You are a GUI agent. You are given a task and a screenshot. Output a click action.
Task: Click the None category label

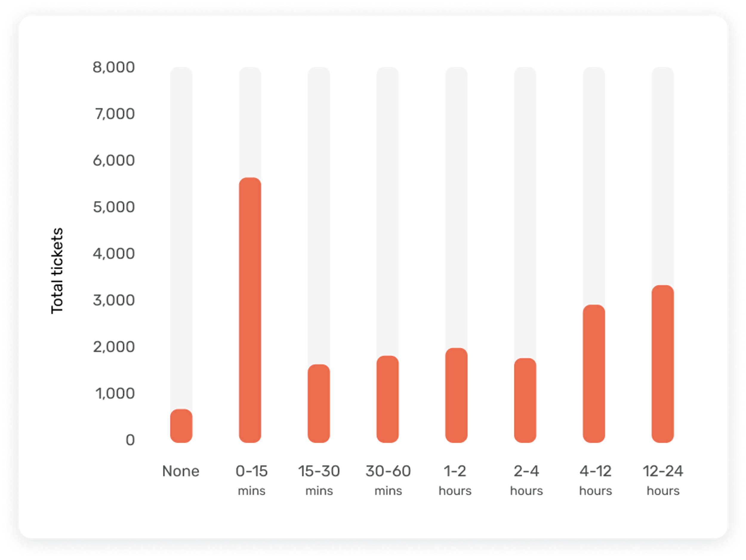pos(181,471)
